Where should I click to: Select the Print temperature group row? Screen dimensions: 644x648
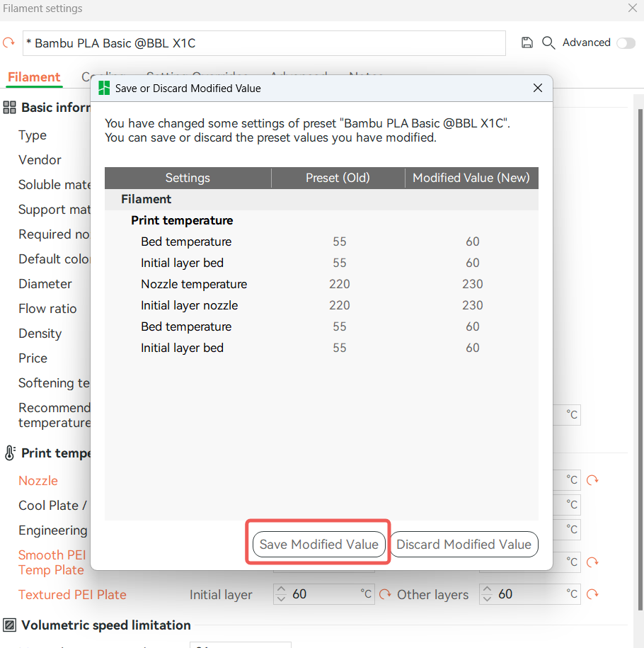(321, 220)
